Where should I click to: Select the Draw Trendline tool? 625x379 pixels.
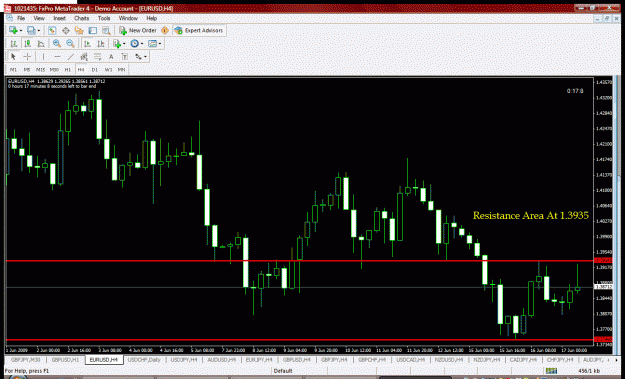[x=71, y=57]
